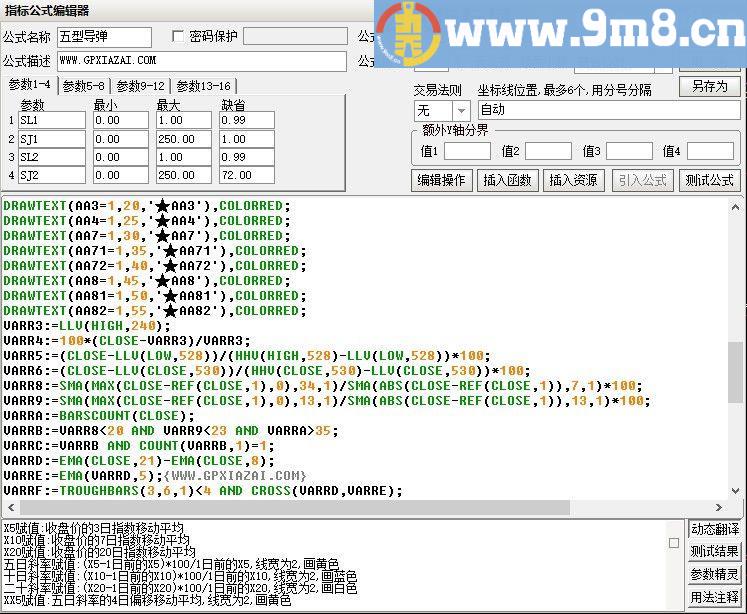Open the 参数9-12 tab

(x=140, y=86)
